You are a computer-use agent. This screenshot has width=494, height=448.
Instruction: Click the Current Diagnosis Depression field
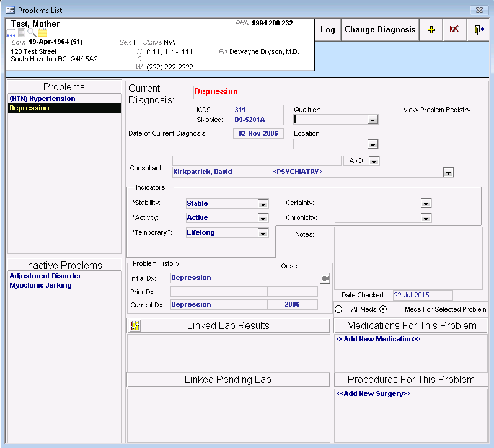coord(291,92)
